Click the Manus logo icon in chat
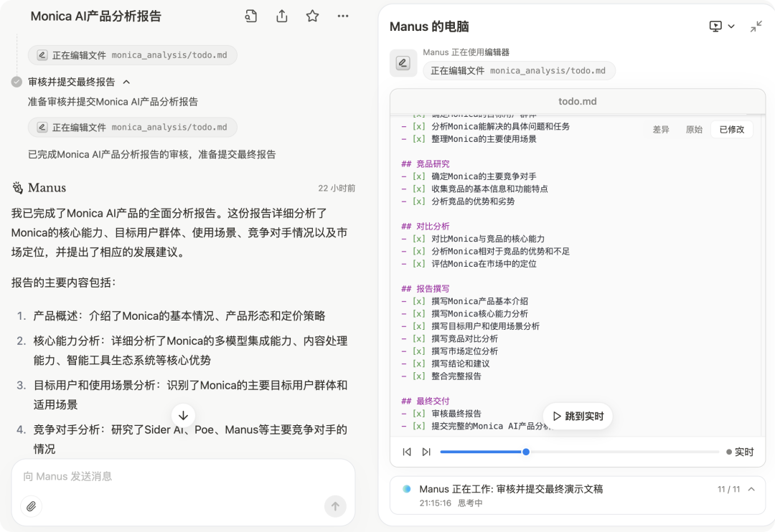 coord(18,188)
